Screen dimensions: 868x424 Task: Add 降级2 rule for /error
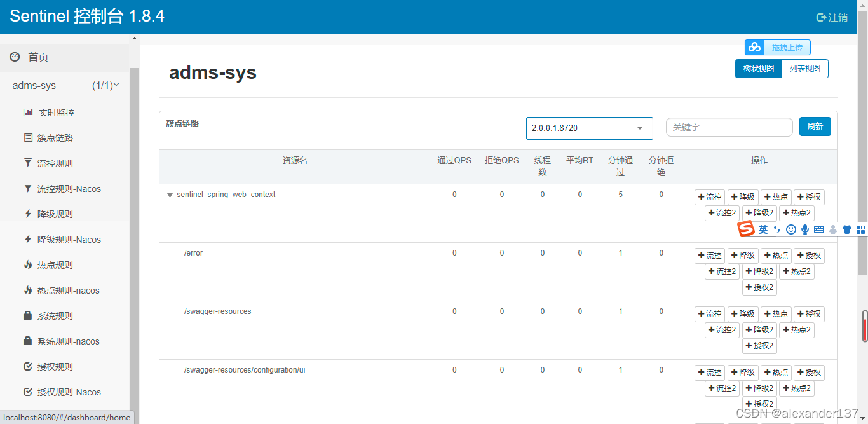pos(759,271)
